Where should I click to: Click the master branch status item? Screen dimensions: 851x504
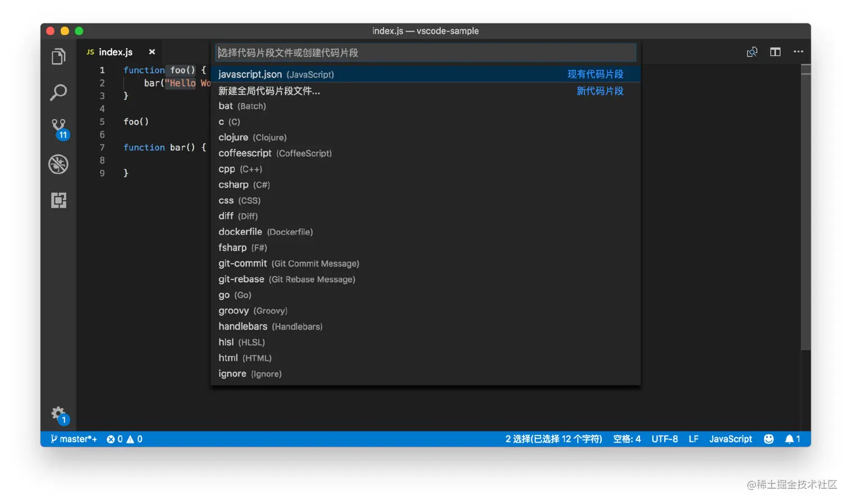click(x=74, y=439)
